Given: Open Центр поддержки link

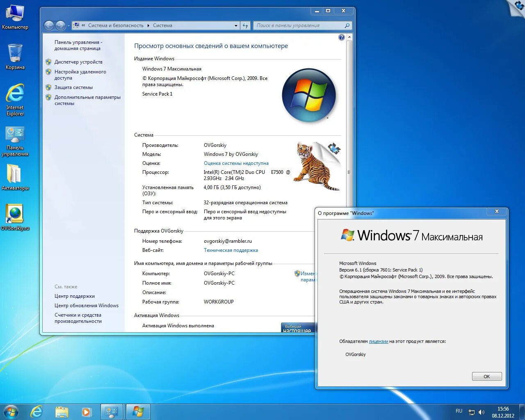Looking at the screenshot, I should (75, 296).
